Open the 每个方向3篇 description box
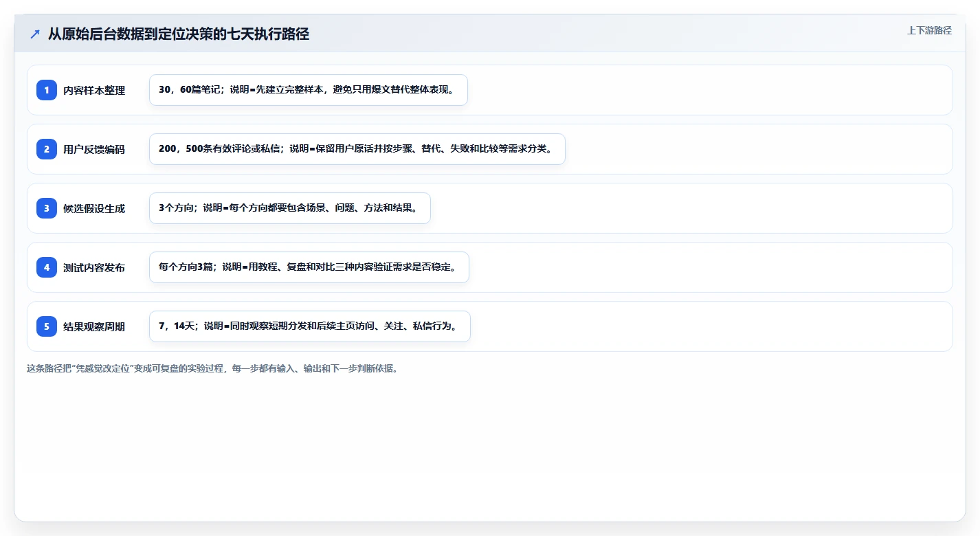This screenshot has width=980, height=536. [309, 267]
